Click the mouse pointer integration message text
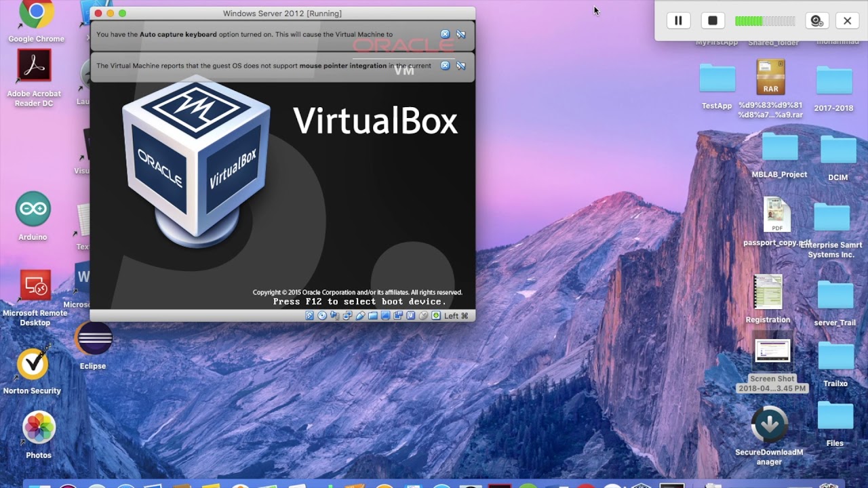Image resolution: width=868 pixels, height=488 pixels. click(264, 66)
